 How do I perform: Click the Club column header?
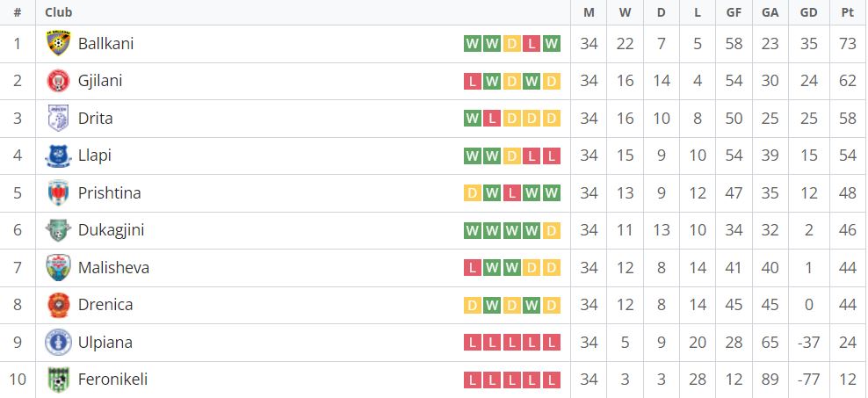[59, 12]
